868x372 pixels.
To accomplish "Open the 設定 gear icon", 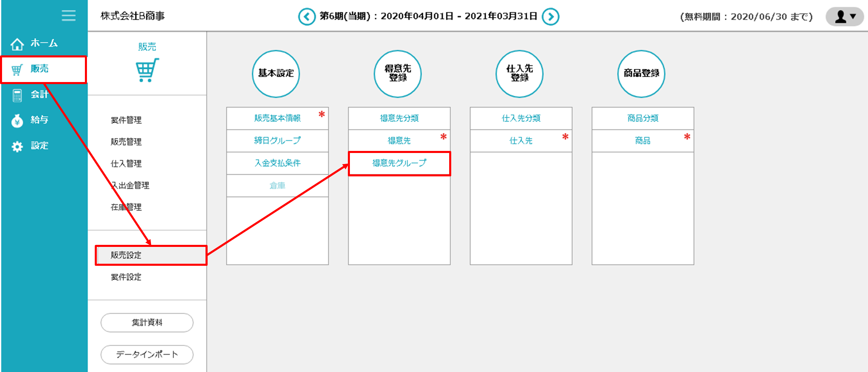I will click(x=17, y=146).
